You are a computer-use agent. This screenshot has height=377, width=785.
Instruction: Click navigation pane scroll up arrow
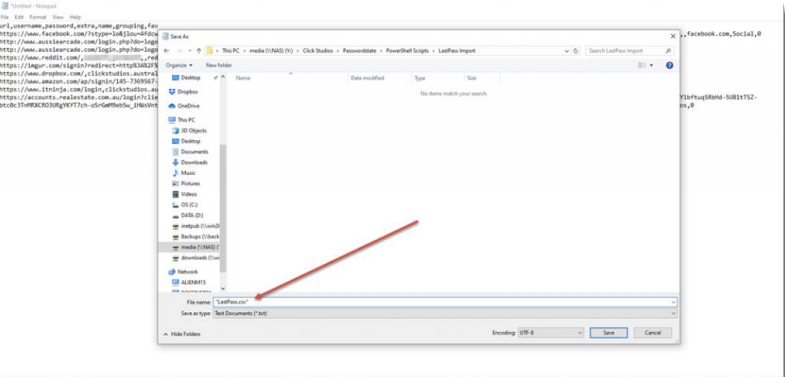click(x=223, y=77)
